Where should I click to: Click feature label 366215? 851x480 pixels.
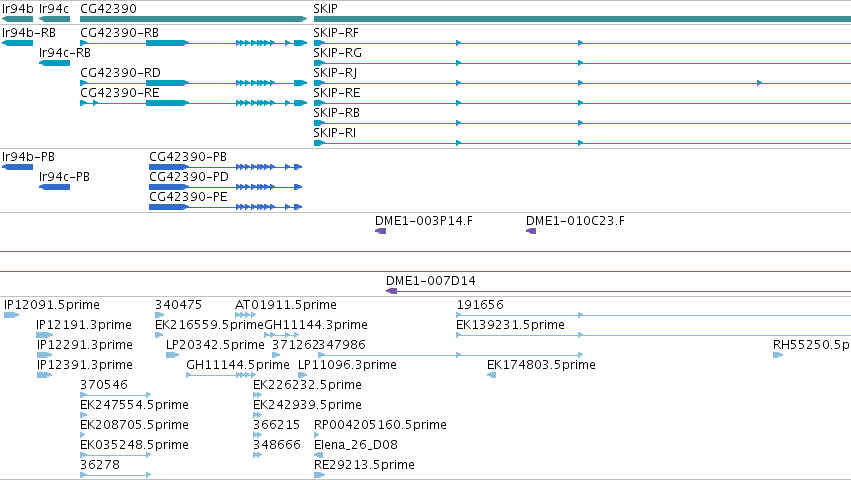point(277,425)
